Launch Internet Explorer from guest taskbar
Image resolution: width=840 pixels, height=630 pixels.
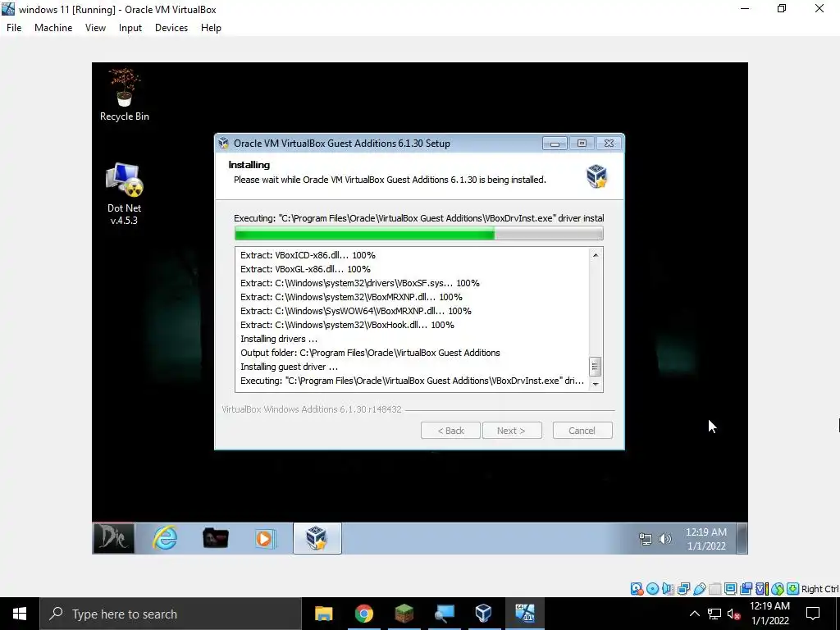point(165,538)
